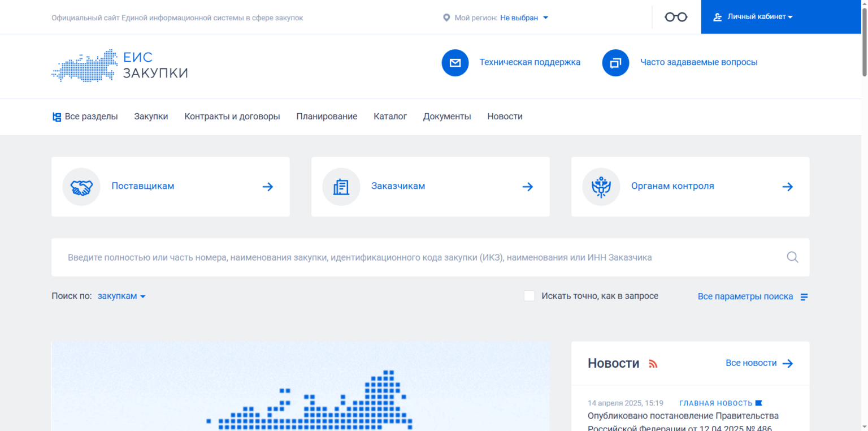Screen dimensions: 868x431
Task: Click the red RSS feed icon near Новости
Action: (x=653, y=364)
